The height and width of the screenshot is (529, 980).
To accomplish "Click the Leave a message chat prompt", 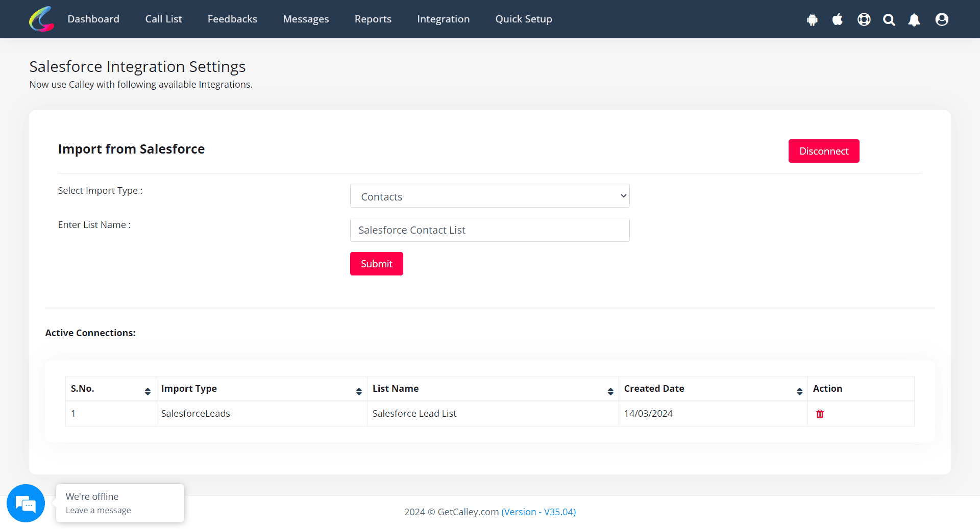I will [x=120, y=503].
